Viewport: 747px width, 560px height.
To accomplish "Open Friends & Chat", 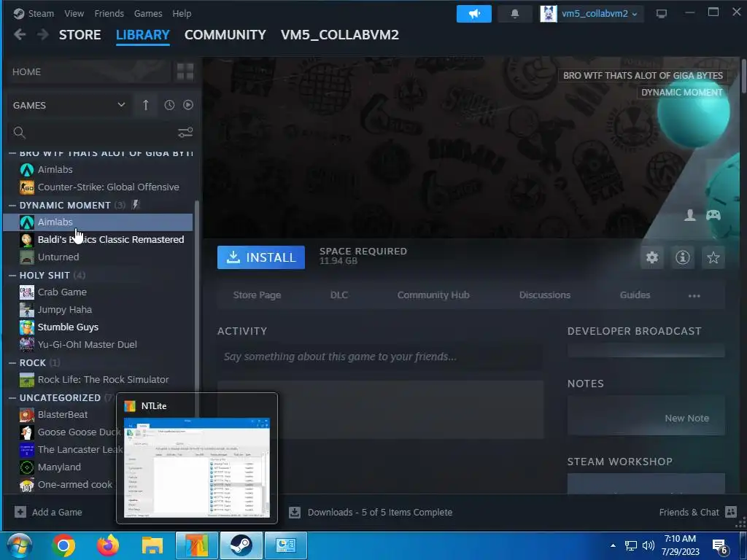I will (x=697, y=513).
